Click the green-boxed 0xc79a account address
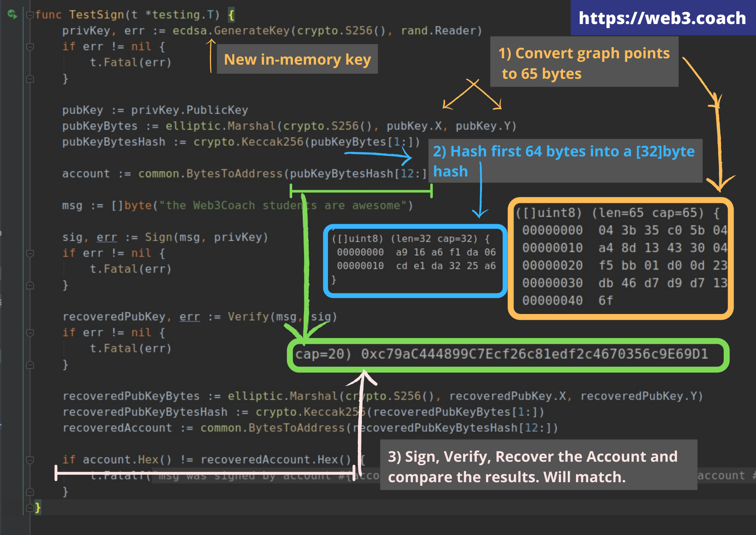 [x=534, y=354]
